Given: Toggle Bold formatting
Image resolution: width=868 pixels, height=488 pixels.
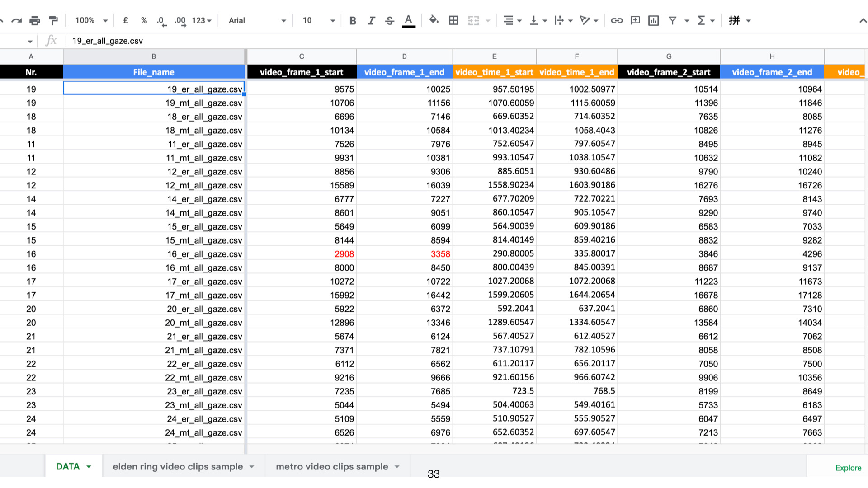Looking at the screenshot, I should tap(353, 20).
